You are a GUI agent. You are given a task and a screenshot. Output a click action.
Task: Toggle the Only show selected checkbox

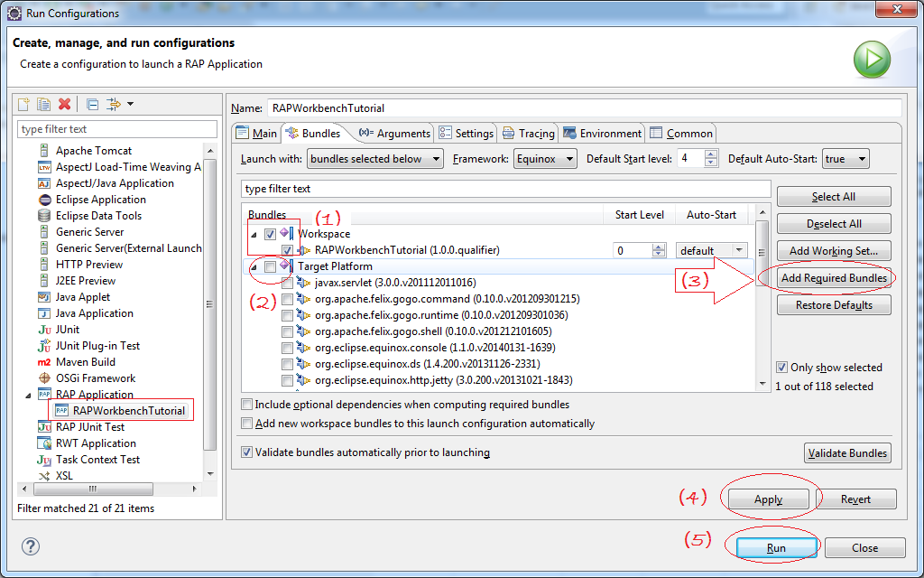tap(781, 368)
